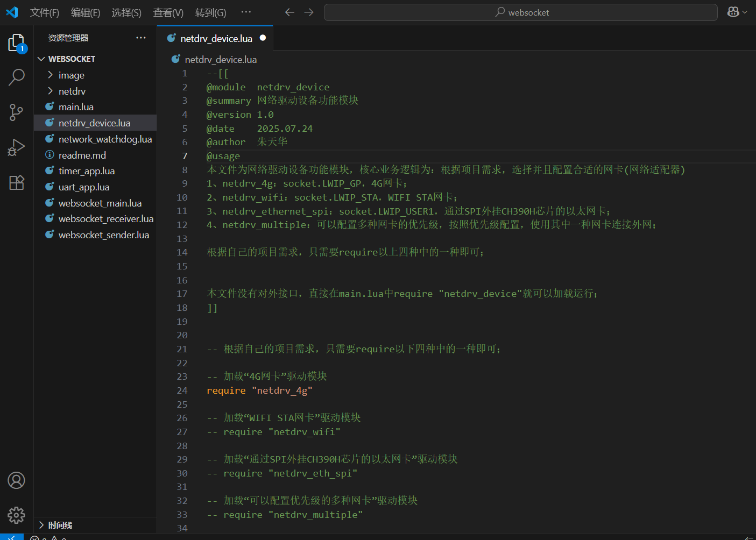Open explorer panel more actions ellipsis
Viewport: 756px width, 540px height.
pyautogui.click(x=141, y=38)
